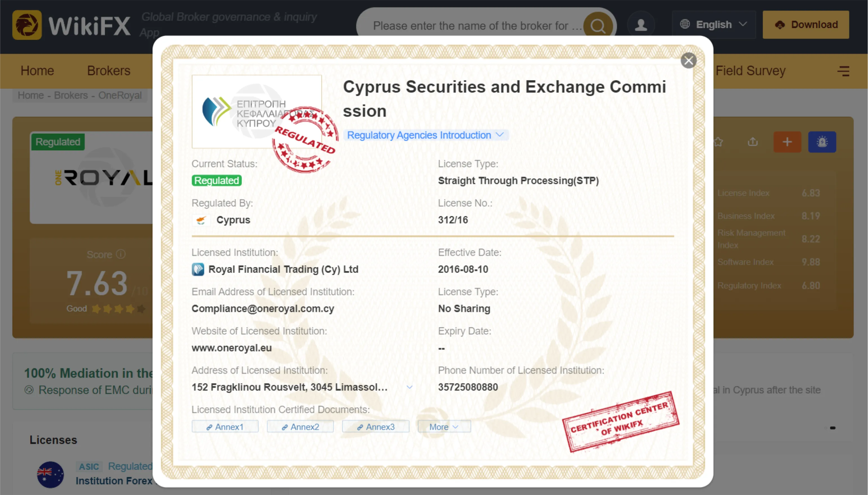Open the Annex1 document link
Screen dimensions: 868x495
(225, 427)
